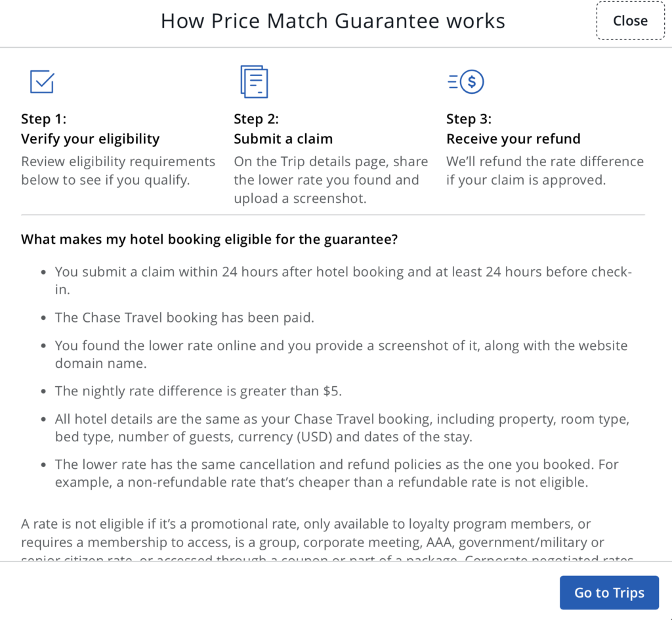Click the dialog title 'How Price Match Guarantee works'
Image resolution: width=672 pixels, height=620 pixels.
333,21
